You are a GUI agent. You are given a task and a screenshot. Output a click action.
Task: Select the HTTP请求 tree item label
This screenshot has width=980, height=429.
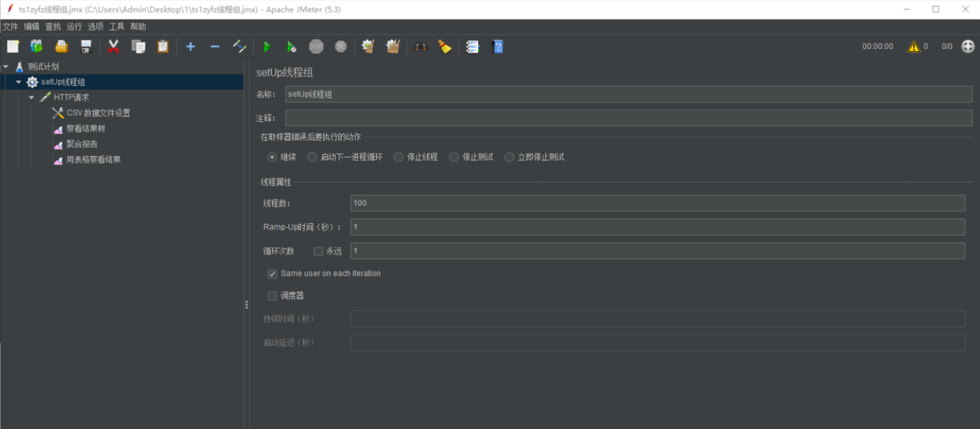71,97
